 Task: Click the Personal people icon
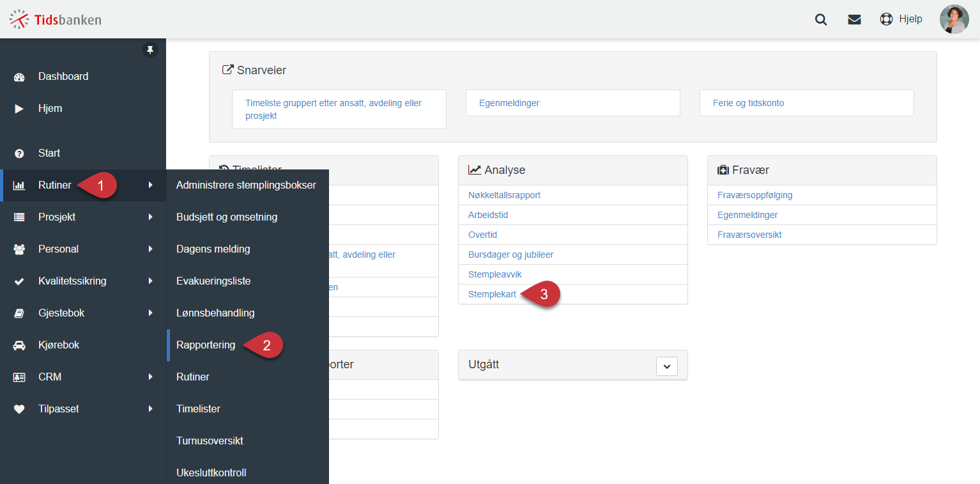19,249
